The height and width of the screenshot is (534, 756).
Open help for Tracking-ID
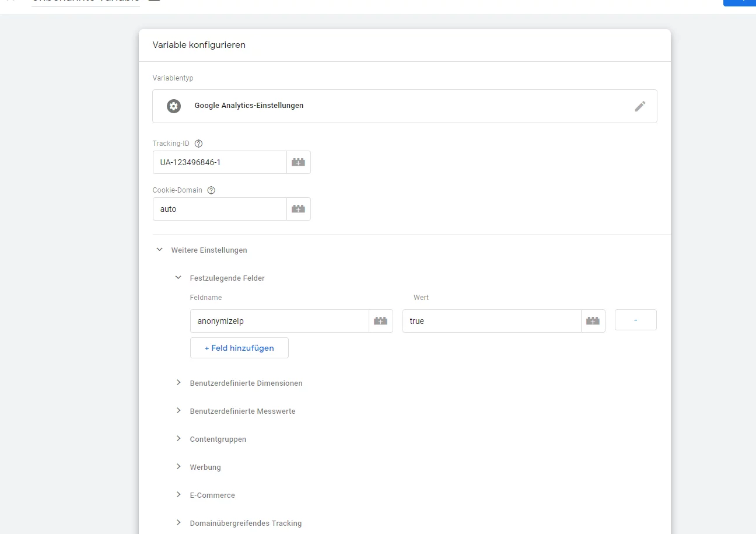point(198,144)
